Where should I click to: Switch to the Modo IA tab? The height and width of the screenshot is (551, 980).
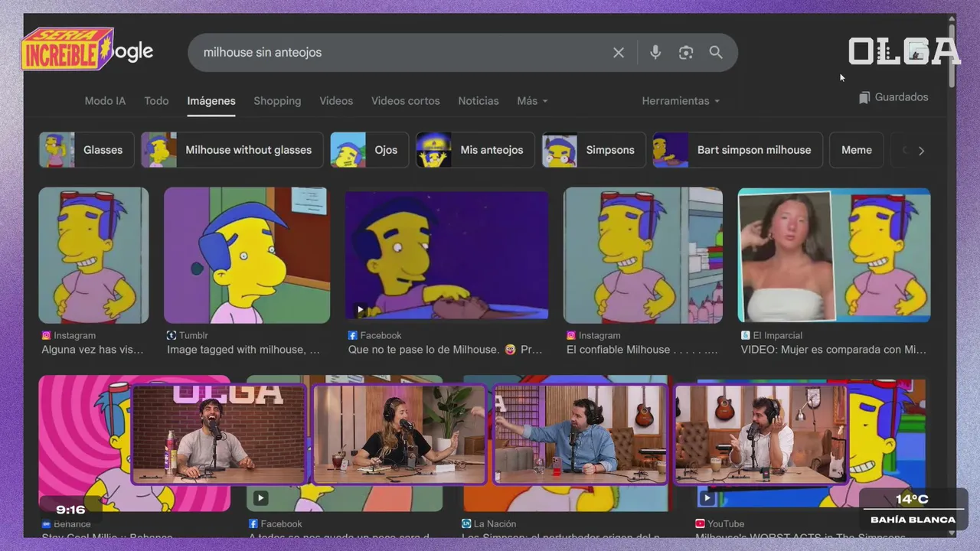[105, 101]
